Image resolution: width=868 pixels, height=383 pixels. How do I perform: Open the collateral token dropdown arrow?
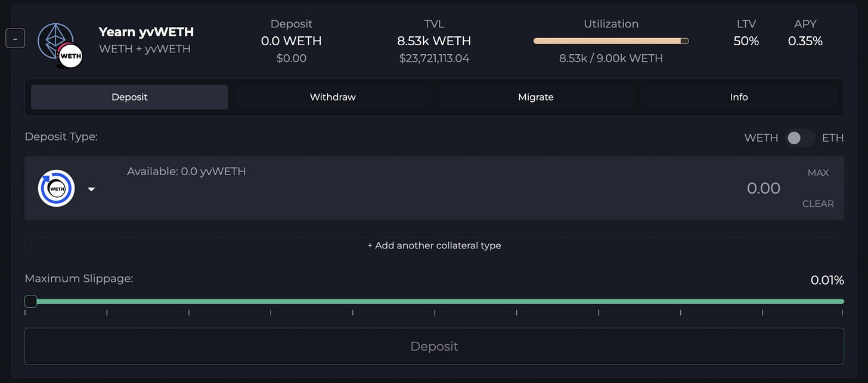point(91,189)
